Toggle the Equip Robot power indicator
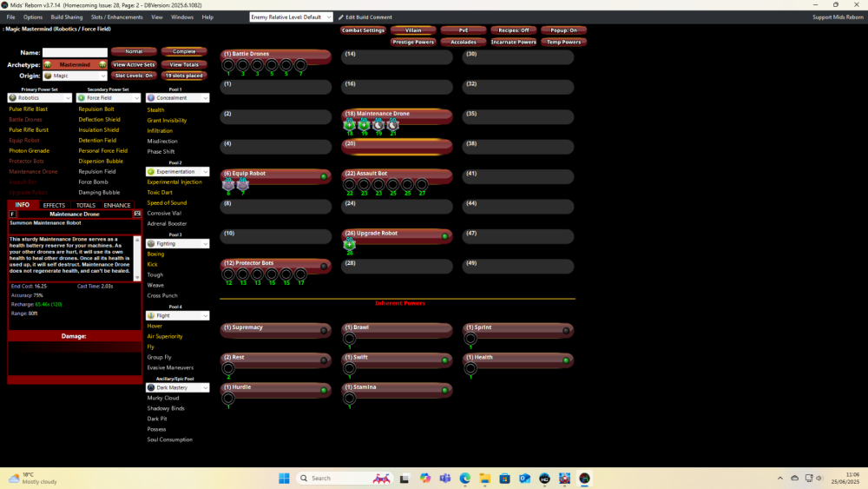 click(x=324, y=176)
